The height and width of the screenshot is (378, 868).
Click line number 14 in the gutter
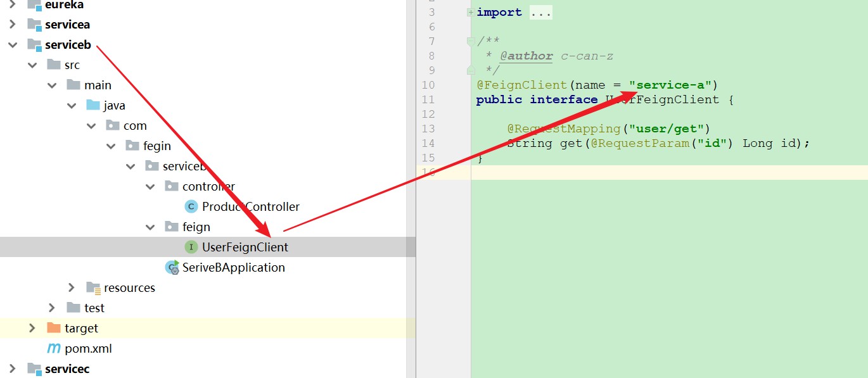[x=428, y=143]
